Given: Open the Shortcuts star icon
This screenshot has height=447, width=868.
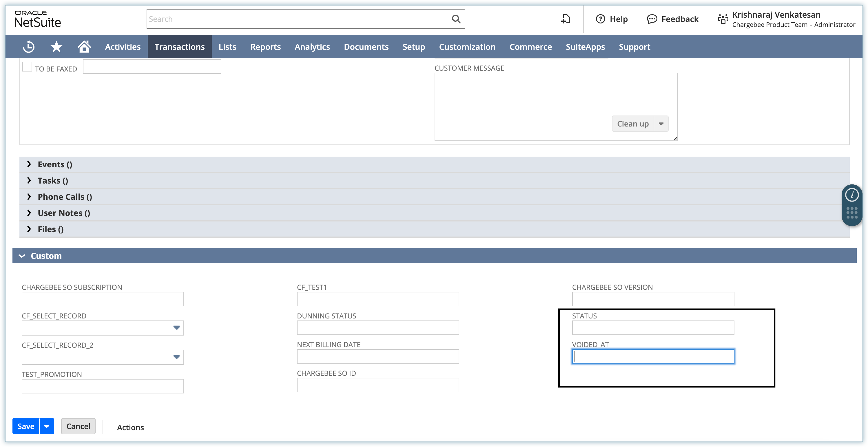Looking at the screenshot, I should [x=56, y=47].
